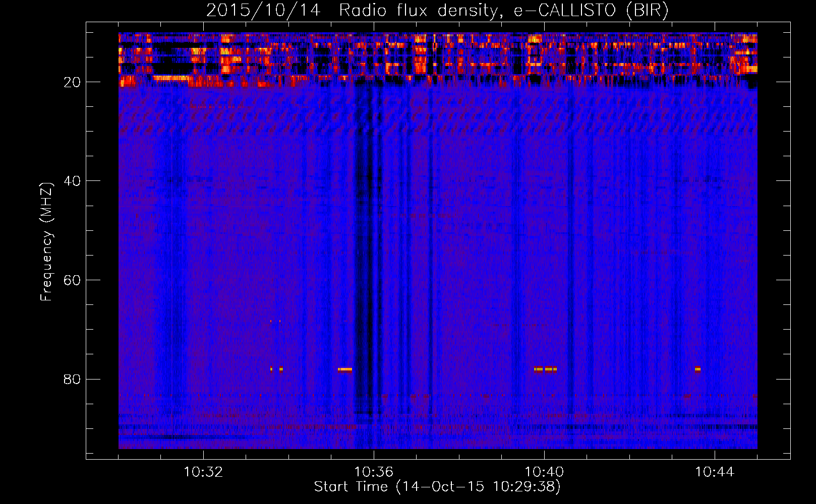Click the 'Start Time (14-Oct-15 10:29:38)' label
The image size is (816, 504).
click(437, 487)
